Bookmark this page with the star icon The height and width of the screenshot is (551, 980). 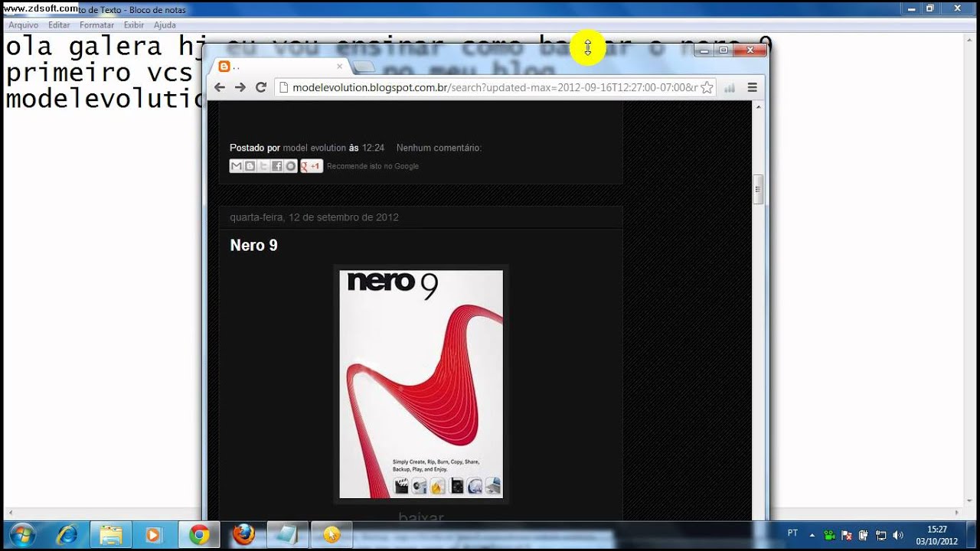(707, 87)
